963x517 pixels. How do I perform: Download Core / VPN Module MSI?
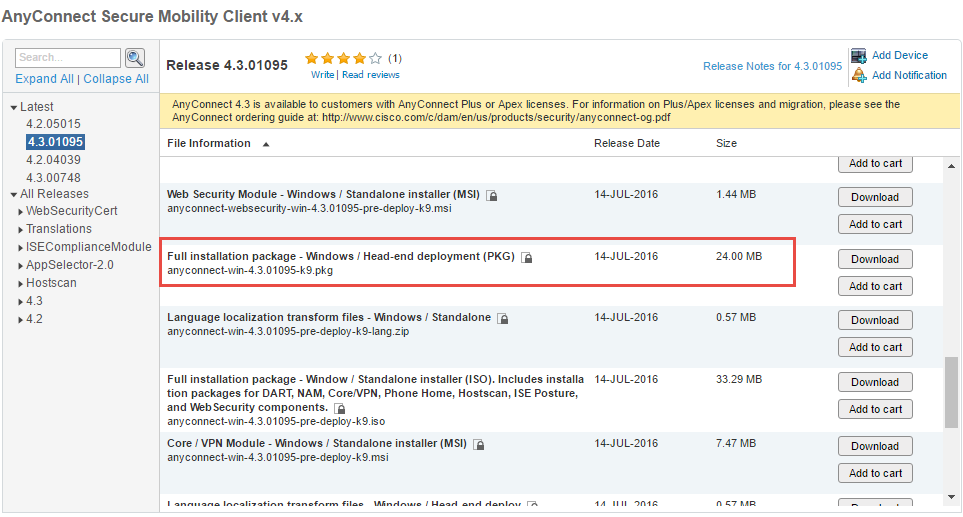click(x=875, y=446)
